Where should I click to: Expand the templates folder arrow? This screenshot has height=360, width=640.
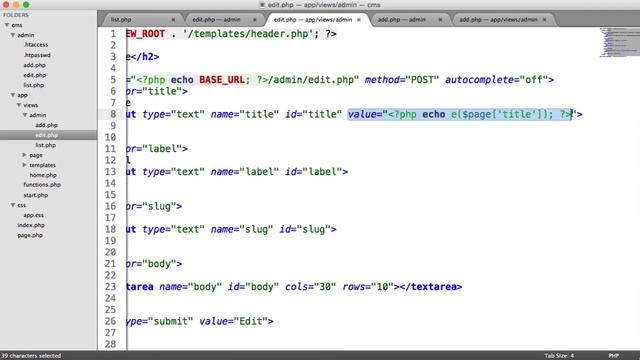click(24, 165)
